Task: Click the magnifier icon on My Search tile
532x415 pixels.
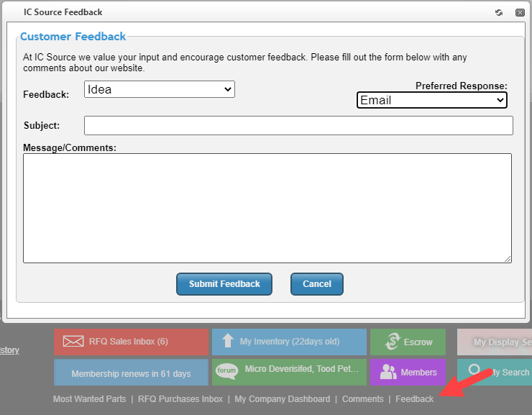Action: [x=474, y=370]
